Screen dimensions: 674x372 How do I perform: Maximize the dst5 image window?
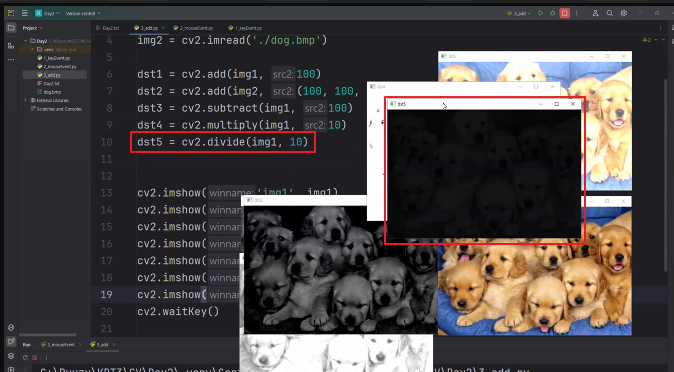pyautogui.click(x=557, y=104)
